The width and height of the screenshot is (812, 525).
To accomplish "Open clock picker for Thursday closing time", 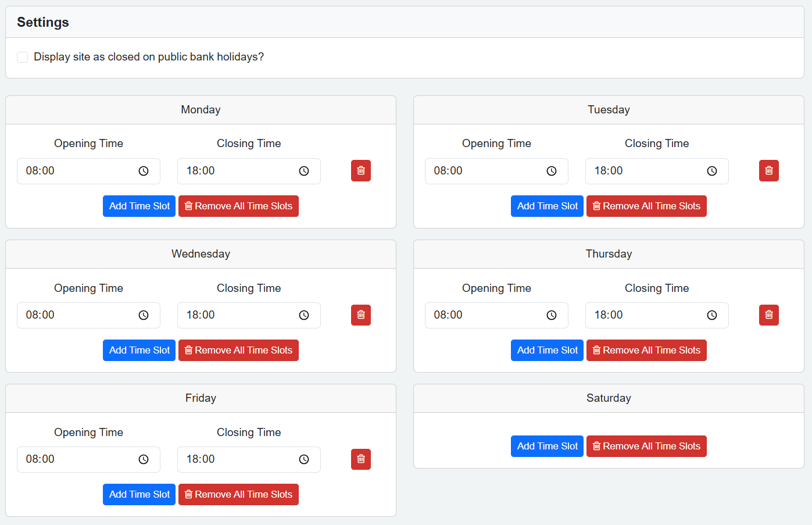I will click(711, 315).
